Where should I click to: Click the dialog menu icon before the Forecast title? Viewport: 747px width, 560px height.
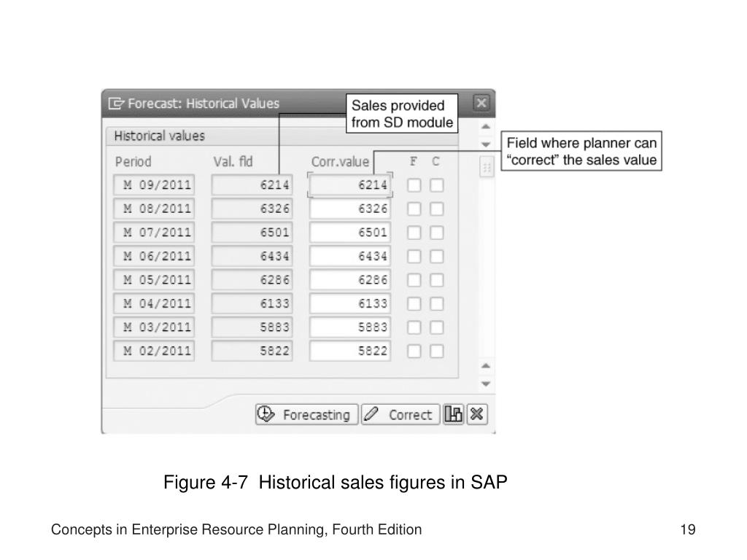click(116, 104)
